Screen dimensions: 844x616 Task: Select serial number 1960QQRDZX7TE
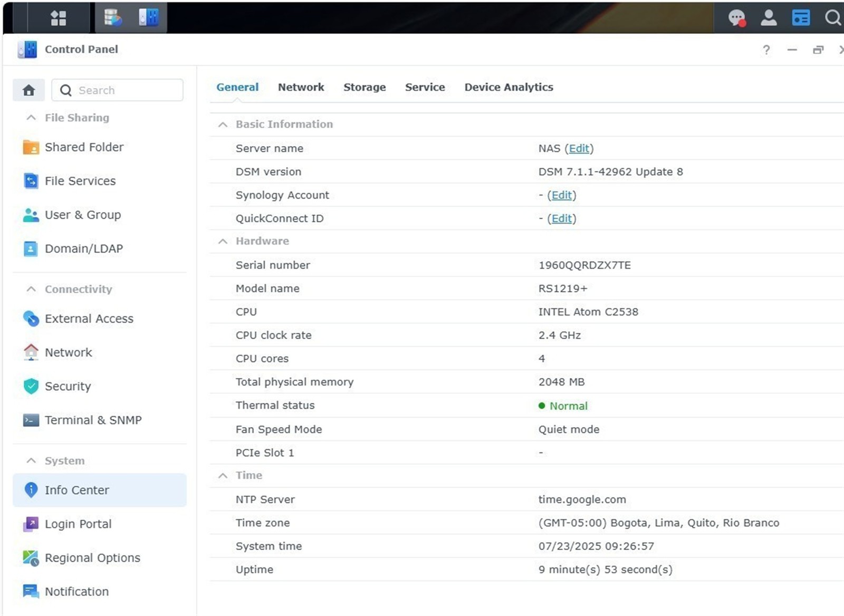(x=584, y=265)
